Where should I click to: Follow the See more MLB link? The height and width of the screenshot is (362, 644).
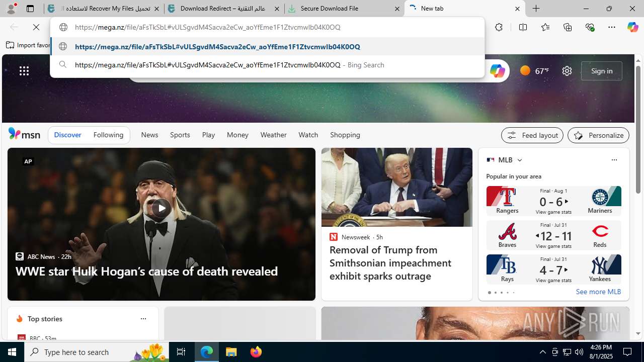(x=598, y=292)
